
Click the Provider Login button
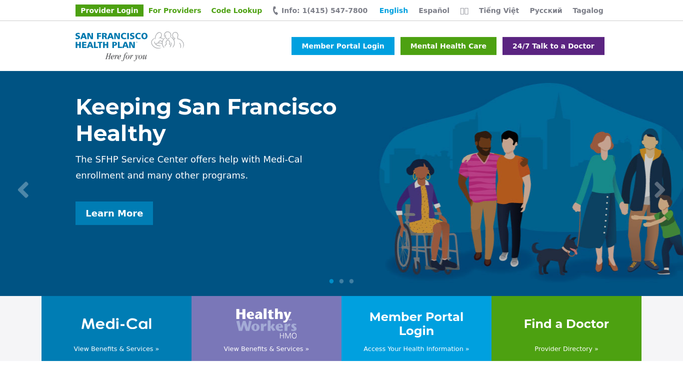pos(109,10)
